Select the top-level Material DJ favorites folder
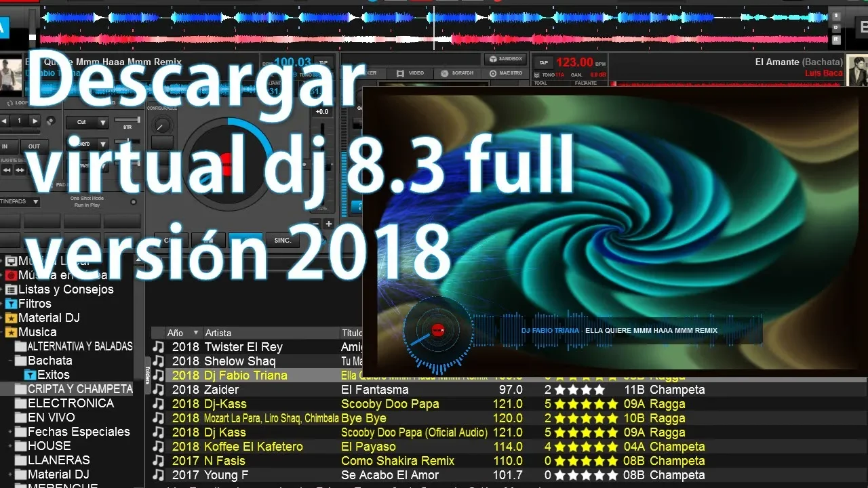Screen dimensions: 868x488 coord(43,318)
